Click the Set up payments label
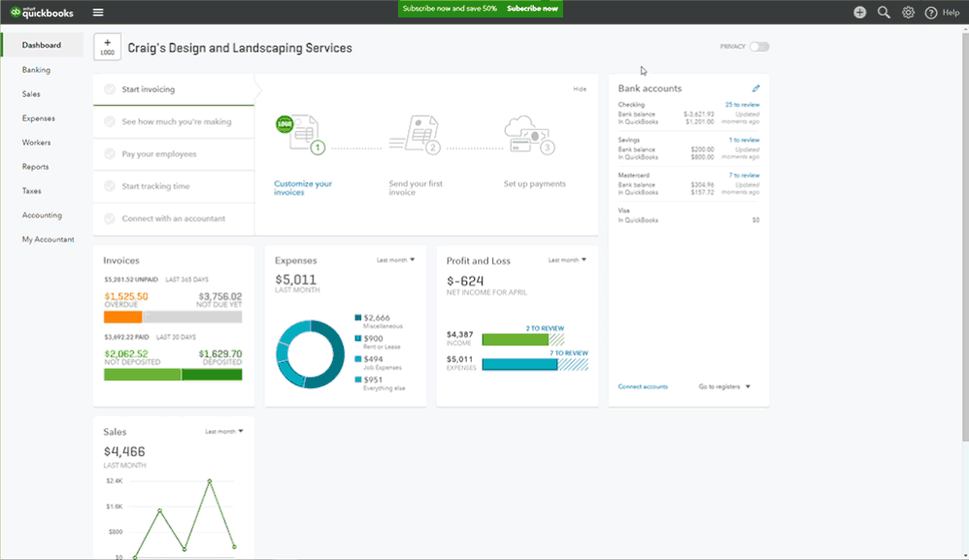 coord(535,184)
